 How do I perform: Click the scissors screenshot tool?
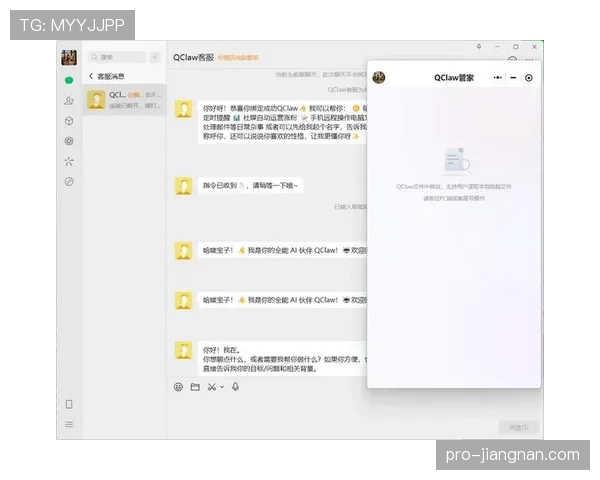click(212, 387)
